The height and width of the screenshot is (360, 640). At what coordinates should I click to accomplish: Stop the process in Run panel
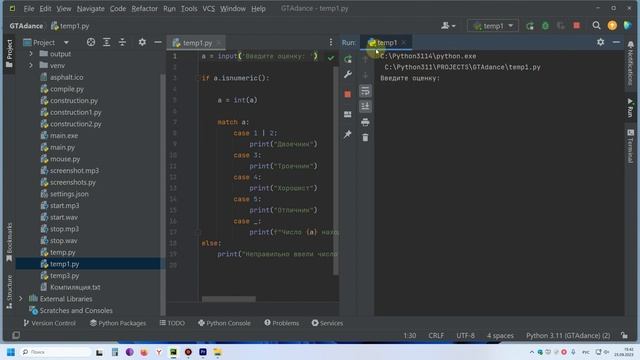348,94
